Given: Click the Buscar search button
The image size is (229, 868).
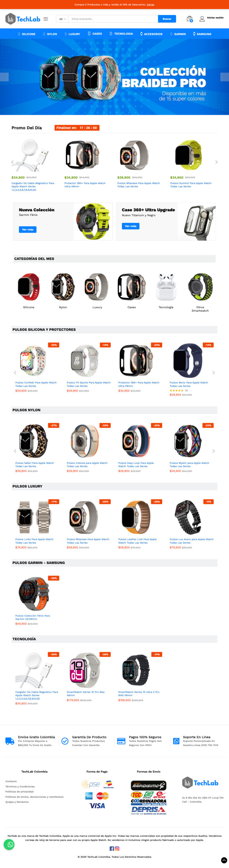Looking at the screenshot, I should point(167,19).
